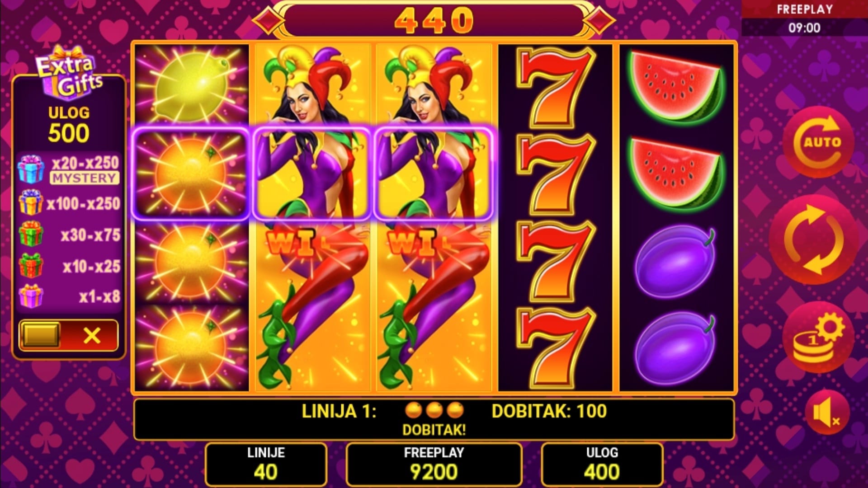Start autoplay with the AUTO button
The image size is (868, 488).
coord(819,141)
